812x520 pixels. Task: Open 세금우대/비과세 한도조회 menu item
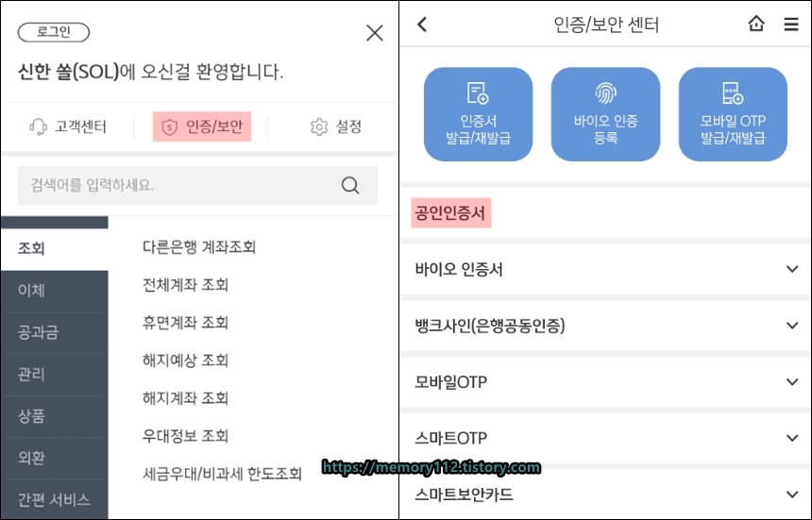[x=222, y=474]
